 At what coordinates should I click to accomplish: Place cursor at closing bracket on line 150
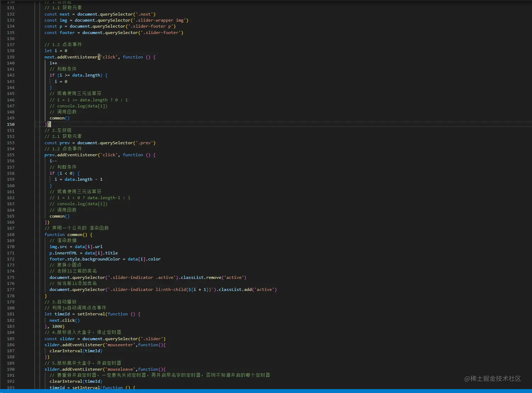tap(48, 124)
